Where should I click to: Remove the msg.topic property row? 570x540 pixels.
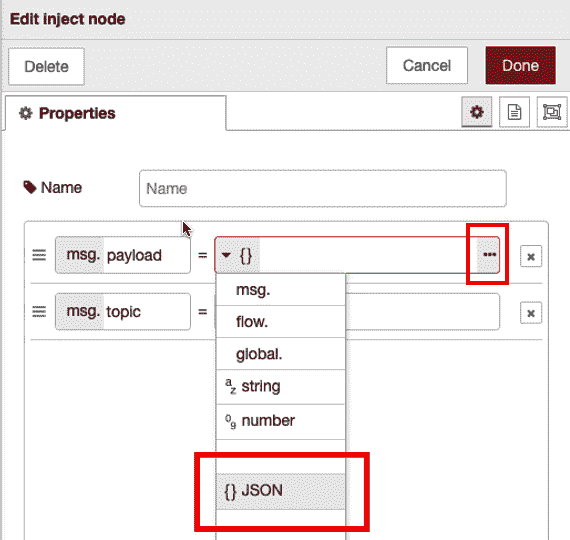(531, 313)
